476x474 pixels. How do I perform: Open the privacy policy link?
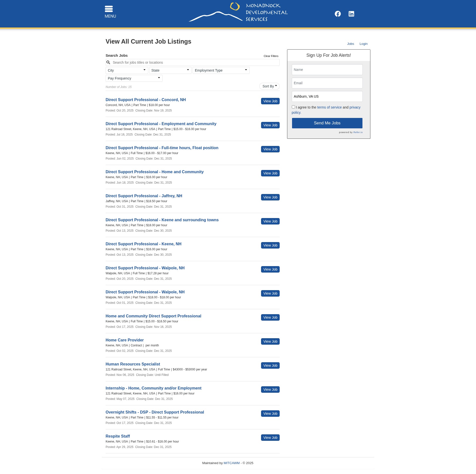(355, 107)
